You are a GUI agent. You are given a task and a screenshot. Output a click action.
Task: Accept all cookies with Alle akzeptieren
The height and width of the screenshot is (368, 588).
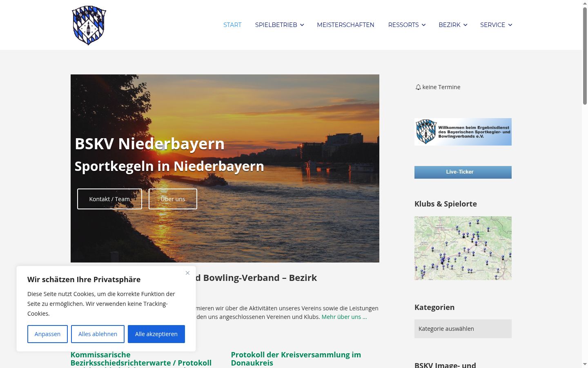tap(156, 334)
